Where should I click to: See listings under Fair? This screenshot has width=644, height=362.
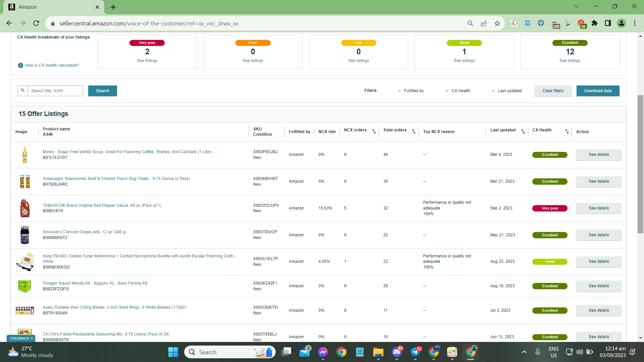tap(359, 61)
